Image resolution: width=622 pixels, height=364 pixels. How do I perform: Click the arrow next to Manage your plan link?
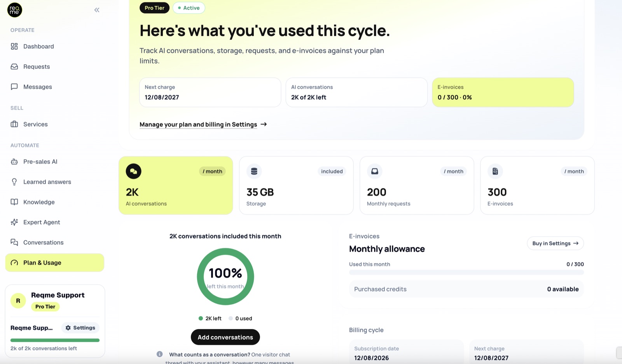pos(264,124)
